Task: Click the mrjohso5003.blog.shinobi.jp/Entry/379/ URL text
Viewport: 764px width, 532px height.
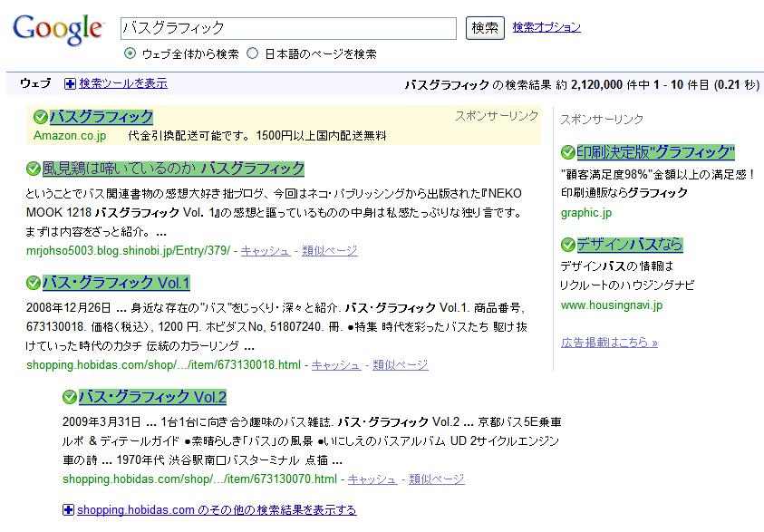Action: (128, 250)
